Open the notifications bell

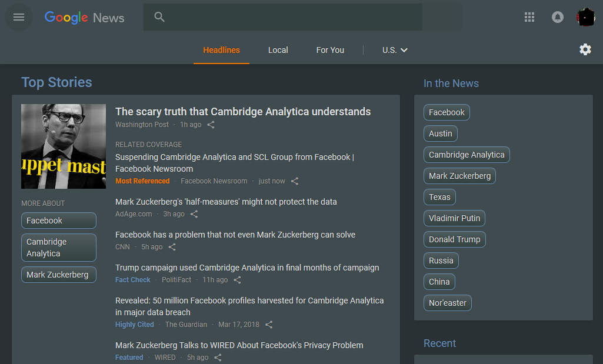click(x=557, y=17)
